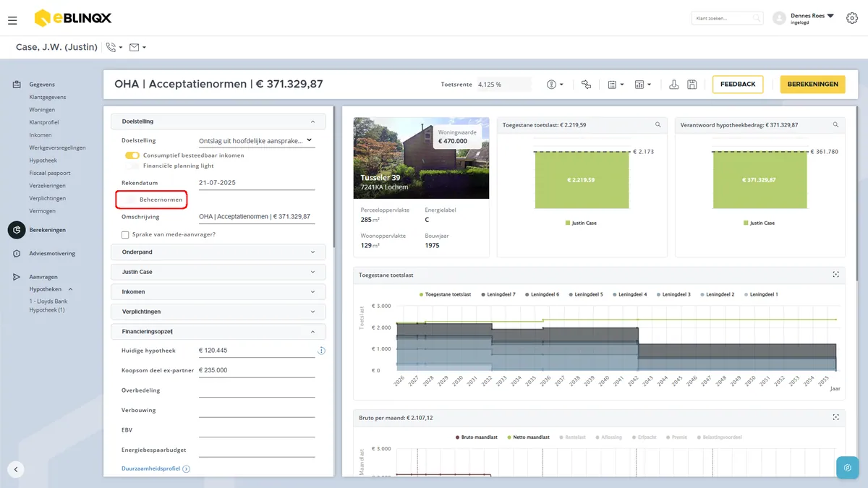868x488 pixels.
Task: Expand the Onderpand section
Action: pos(218,252)
